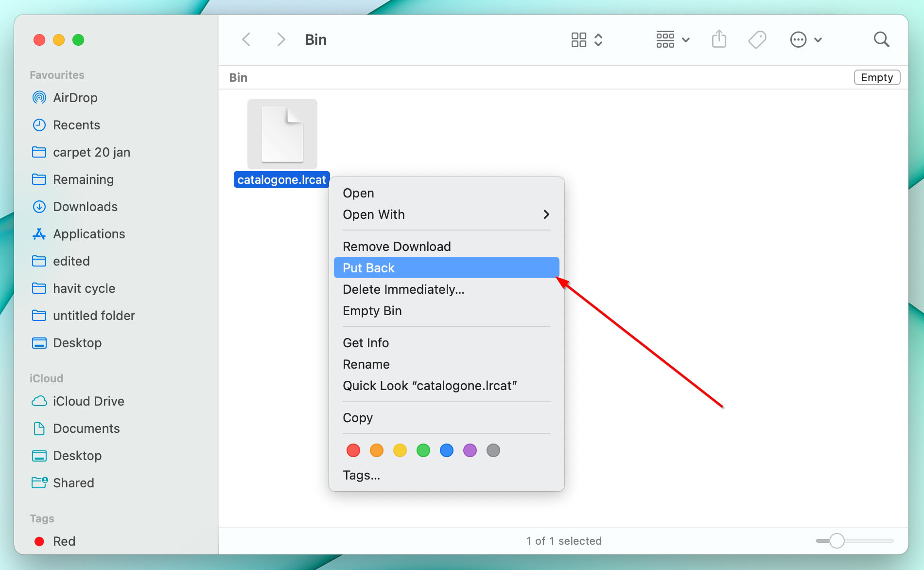This screenshot has width=924, height=570.
Task: Click the Tags icon in the toolbar
Action: (x=757, y=39)
